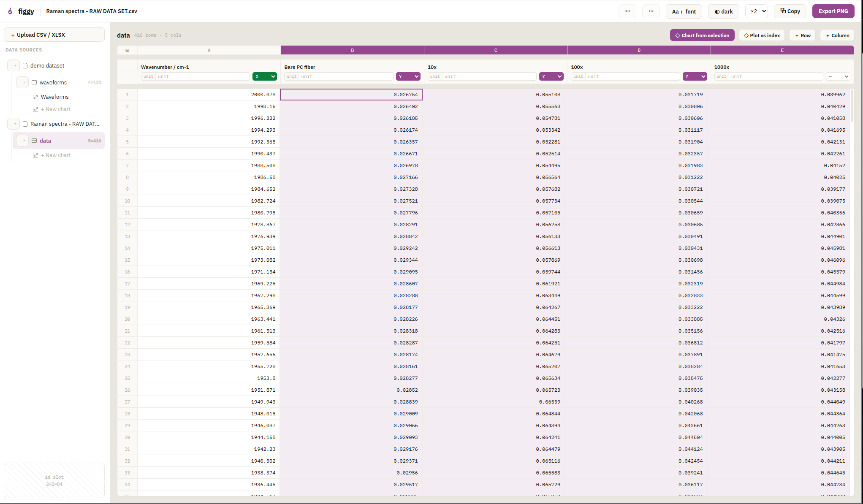Screen dimensions: 863x504
Task: Click the ad slot placeholder
Action: pyautogui.click(x=54, y=480)
